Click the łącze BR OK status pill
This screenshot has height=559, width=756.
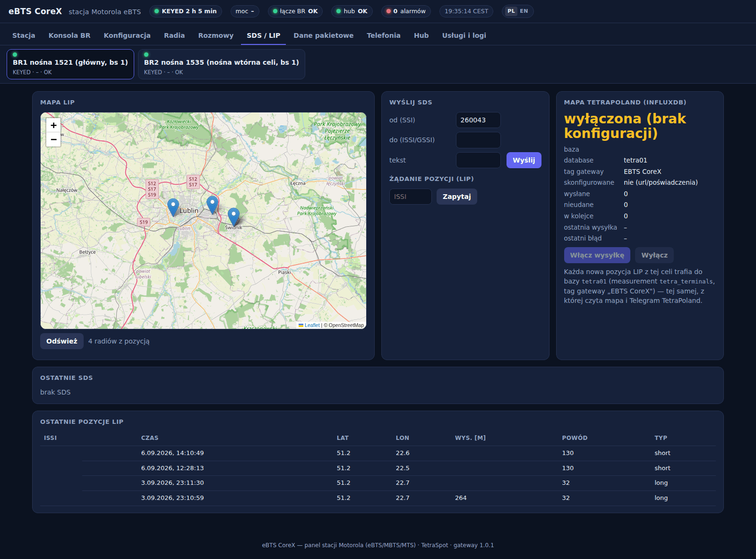coord(295,11)
